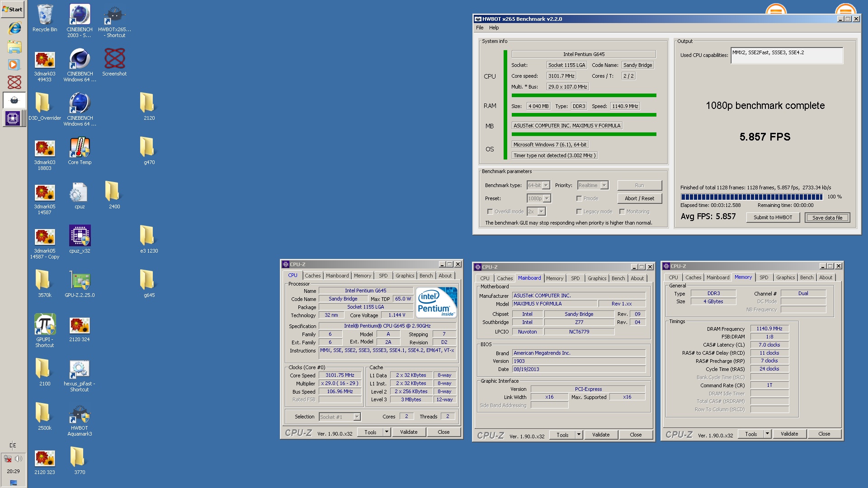Open Benchmark type 64-bit dropdown
This screenshot has width=868, height=488.
538,185
